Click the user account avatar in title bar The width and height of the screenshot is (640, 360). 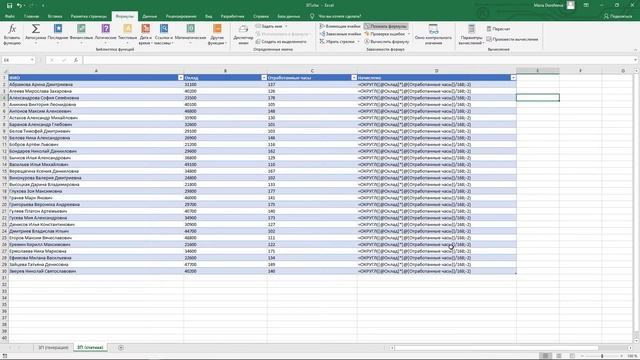(571, 5)
